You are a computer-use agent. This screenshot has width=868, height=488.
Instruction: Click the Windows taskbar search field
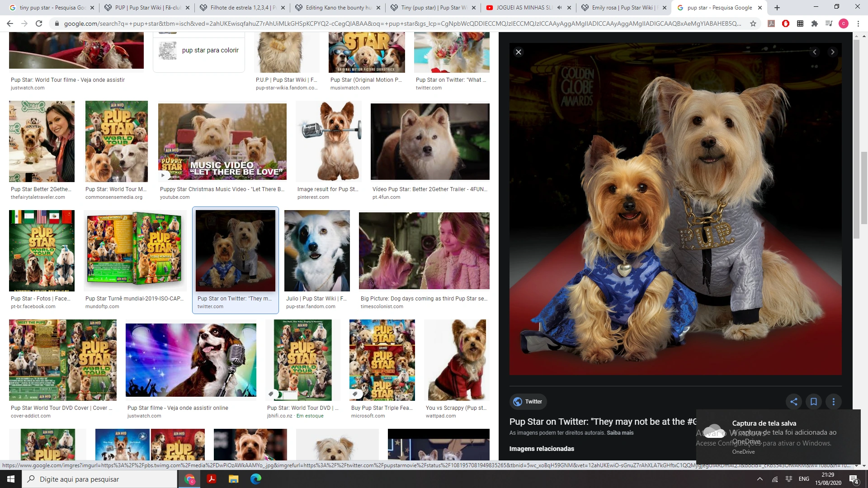click(x=99, y=479)
